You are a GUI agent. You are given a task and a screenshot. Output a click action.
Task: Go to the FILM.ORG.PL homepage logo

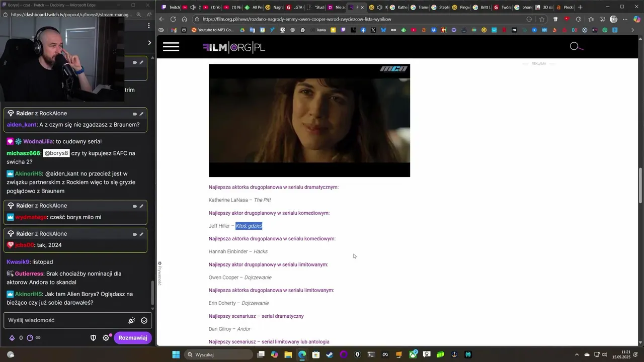tap(234, 47)
